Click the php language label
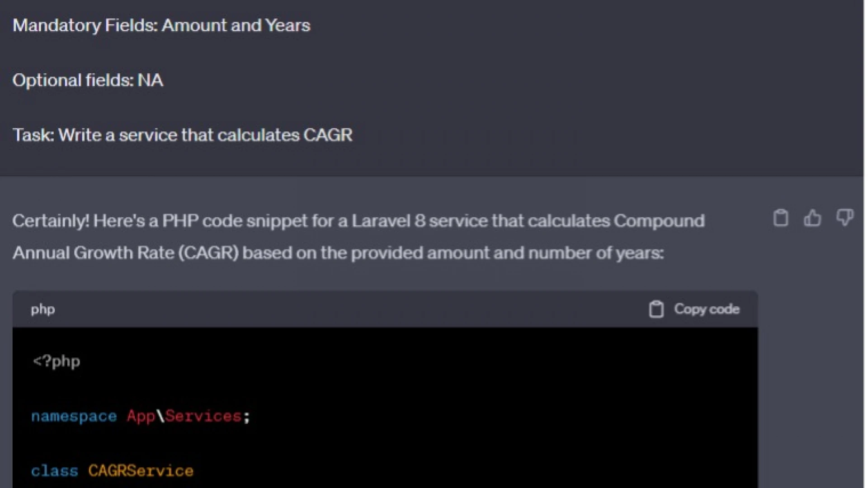The image size is (868, 488). [x=43, y=310]
